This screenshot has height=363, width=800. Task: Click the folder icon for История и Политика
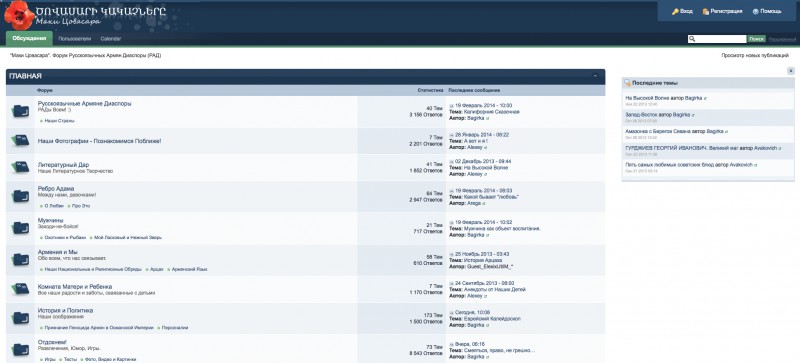click(x=20, y=318)
